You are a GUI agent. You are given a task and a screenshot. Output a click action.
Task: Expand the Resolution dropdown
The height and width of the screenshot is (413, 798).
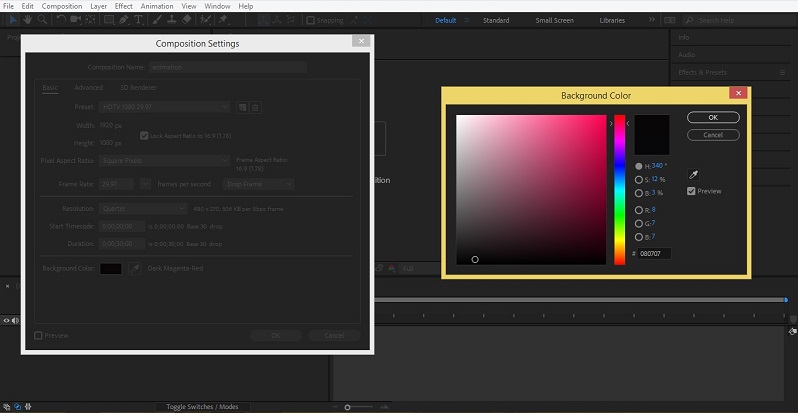tap(143, 208)
